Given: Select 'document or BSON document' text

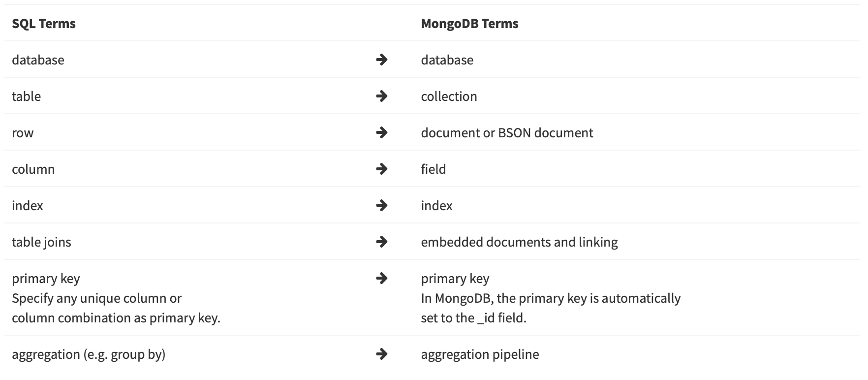Looking at the screenshot, I should 507,132.
